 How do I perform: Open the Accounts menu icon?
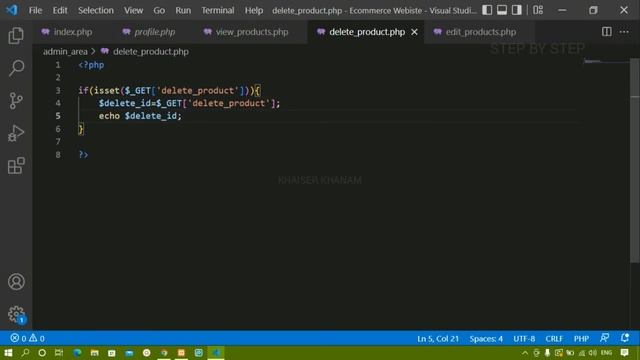(16, 282)
